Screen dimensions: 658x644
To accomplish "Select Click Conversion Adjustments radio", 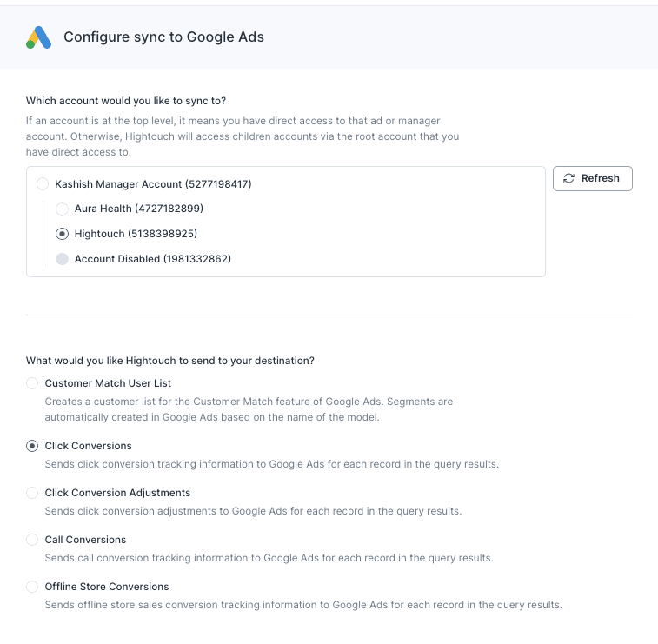I will [x=32, y=493].
